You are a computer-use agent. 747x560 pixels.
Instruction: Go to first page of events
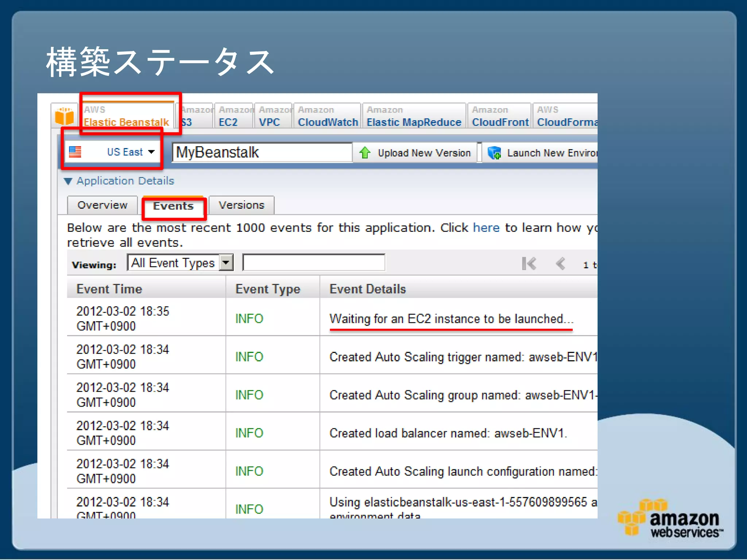529,263
